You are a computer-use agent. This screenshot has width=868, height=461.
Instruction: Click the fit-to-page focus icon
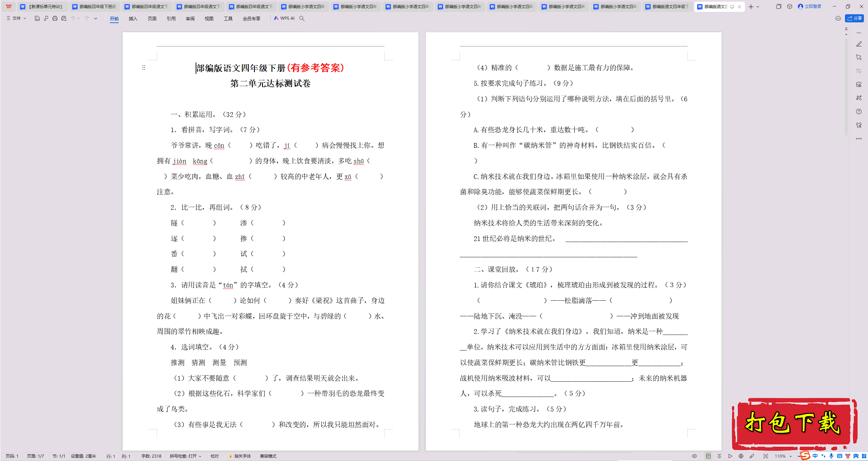[766, 456]
